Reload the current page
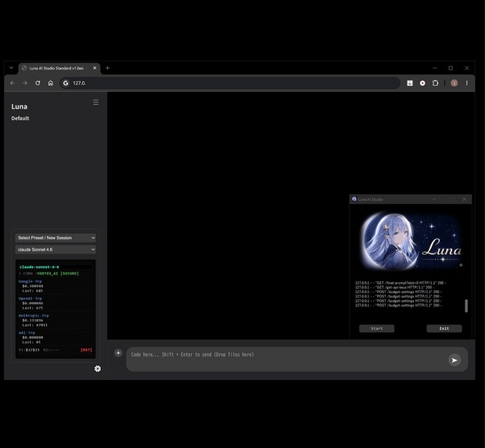 38,83
